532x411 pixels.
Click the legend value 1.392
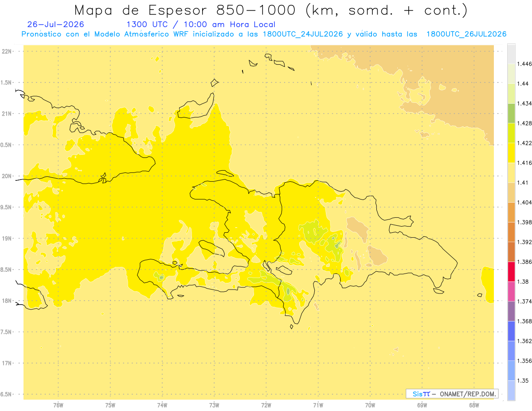point(524,242)
